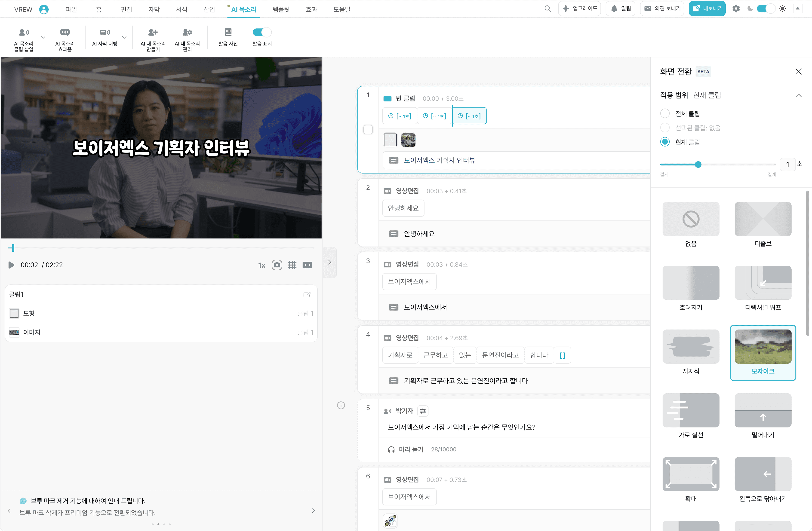Click the screenshot capture icon in the player
The image size is (812, 531).
click(277, 265)
